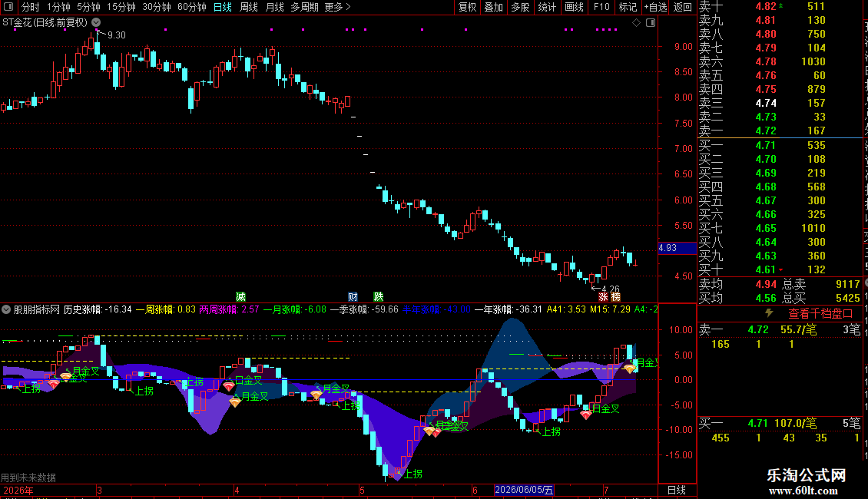Toggle the left sidebar panel icon
The width and height of the screenshot is (868, 499).
click(x=8, y=7)
